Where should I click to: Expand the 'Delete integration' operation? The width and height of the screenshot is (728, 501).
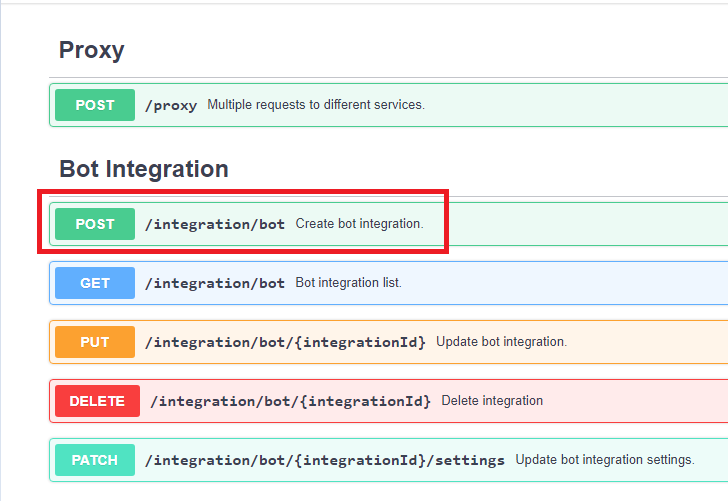pos(492,401)
